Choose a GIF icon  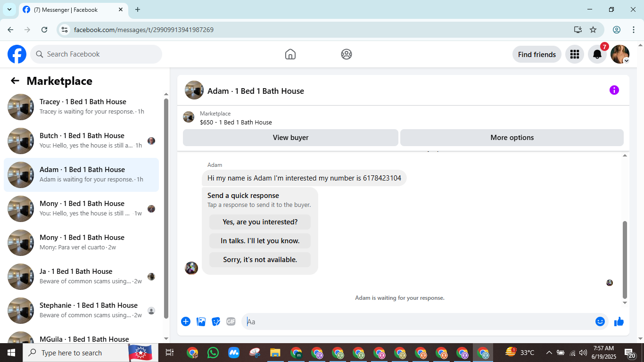(231, 321)
